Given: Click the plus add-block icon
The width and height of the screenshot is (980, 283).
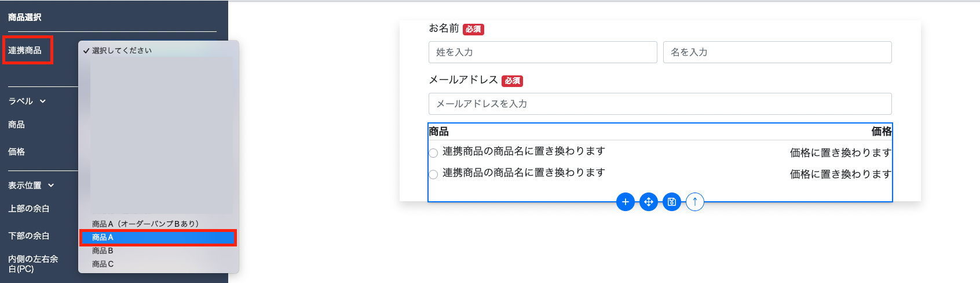Looking at the screenshot, I should point(626,202).
